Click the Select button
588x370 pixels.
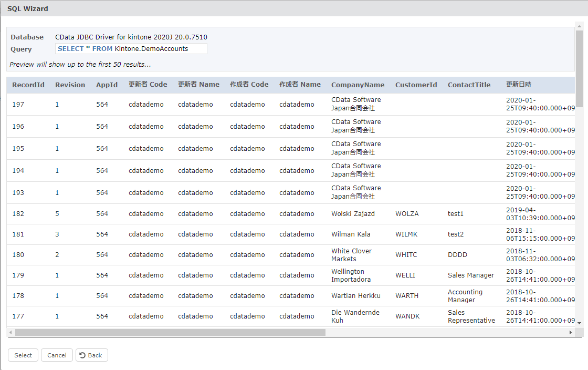click(23, 355)
